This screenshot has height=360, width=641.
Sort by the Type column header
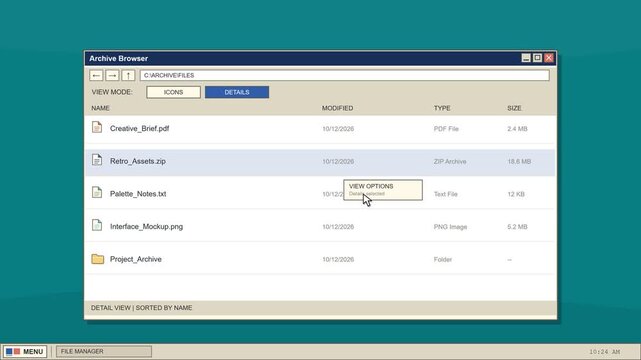[x=442, y=108]
